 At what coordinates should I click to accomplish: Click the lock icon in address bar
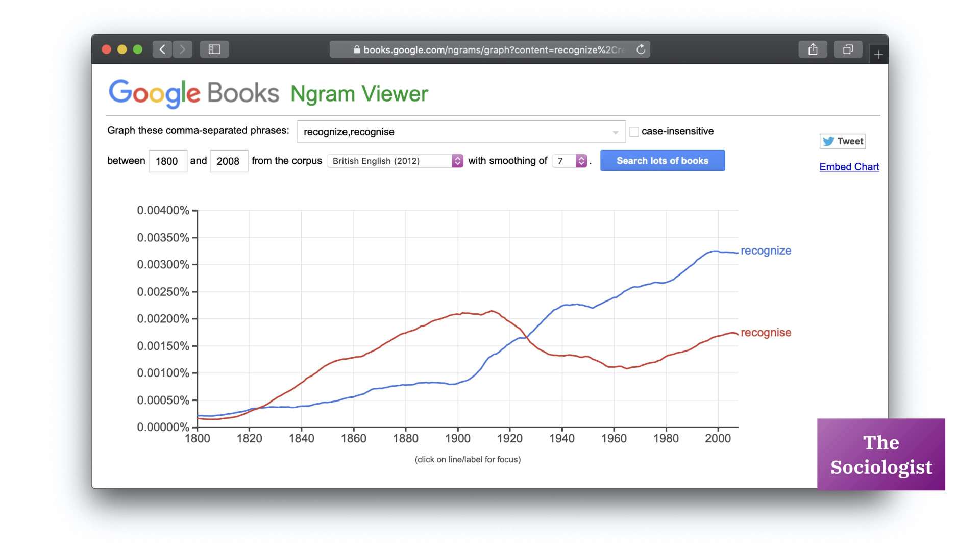click(357, 49)
